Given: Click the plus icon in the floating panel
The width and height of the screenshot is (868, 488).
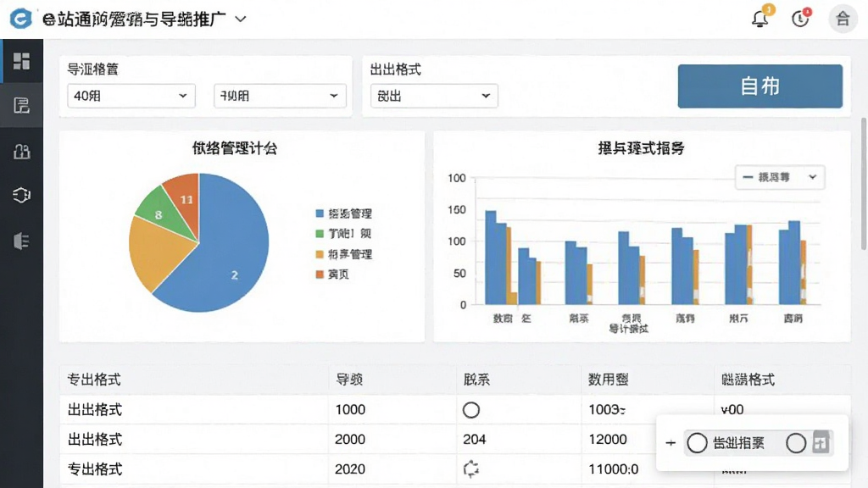Looking at the screenshot, I should (670, 442).
